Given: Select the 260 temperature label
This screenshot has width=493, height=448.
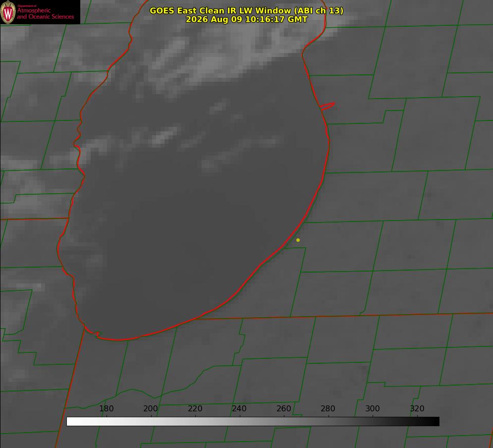Looking at the screenshot, I should point(283,408).
